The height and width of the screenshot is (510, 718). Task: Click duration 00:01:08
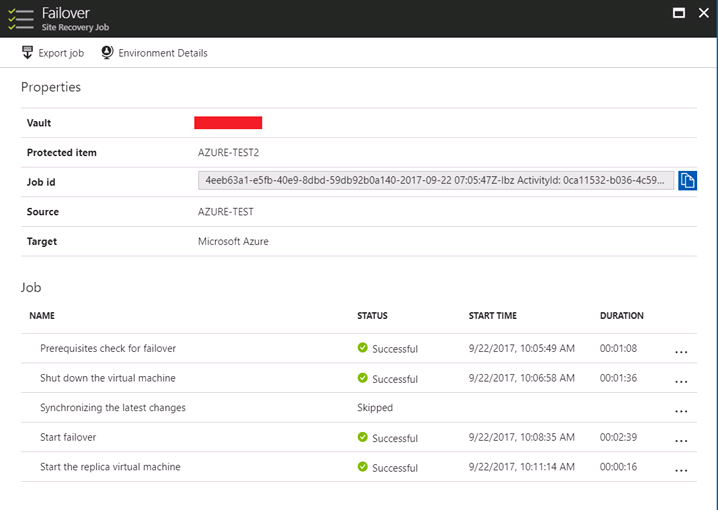[x=618, y=348]
